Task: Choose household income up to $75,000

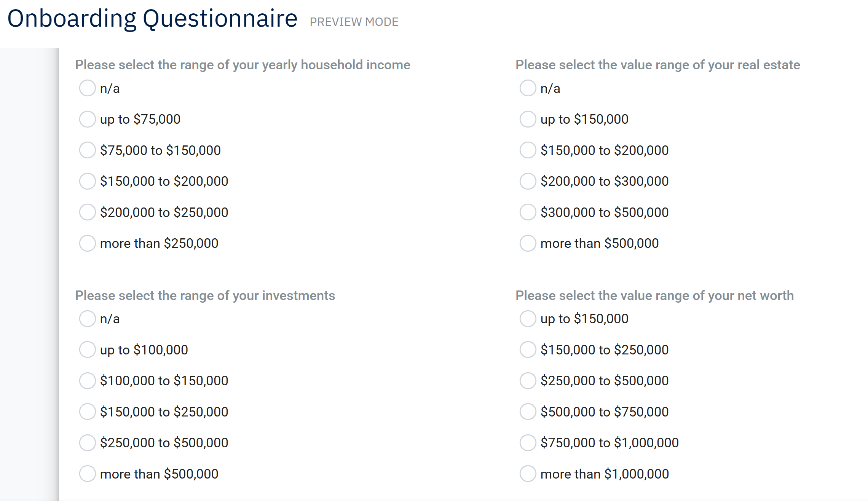Action: pos(87,119)
